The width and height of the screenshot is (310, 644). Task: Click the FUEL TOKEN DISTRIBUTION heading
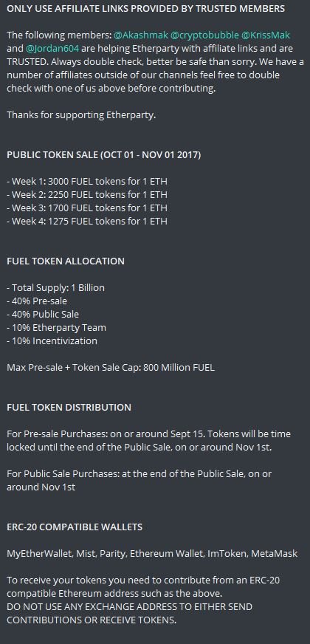coord(69,408)
